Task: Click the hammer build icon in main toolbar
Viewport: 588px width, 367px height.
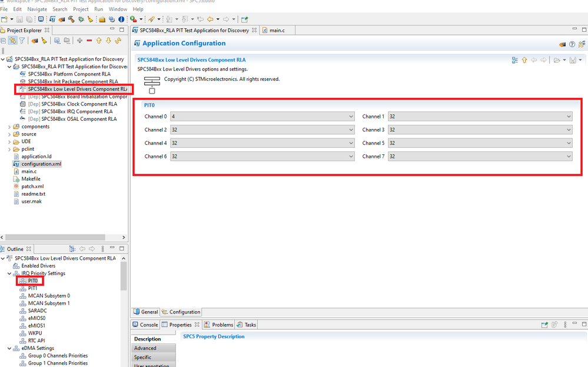Action: pos(71,19)
